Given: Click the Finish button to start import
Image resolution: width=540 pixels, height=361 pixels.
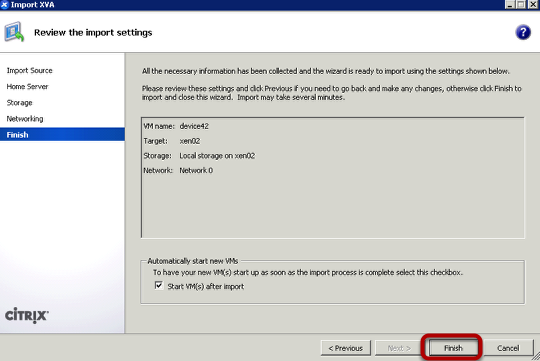Looking at the screenshot, I should click(453, 348).
